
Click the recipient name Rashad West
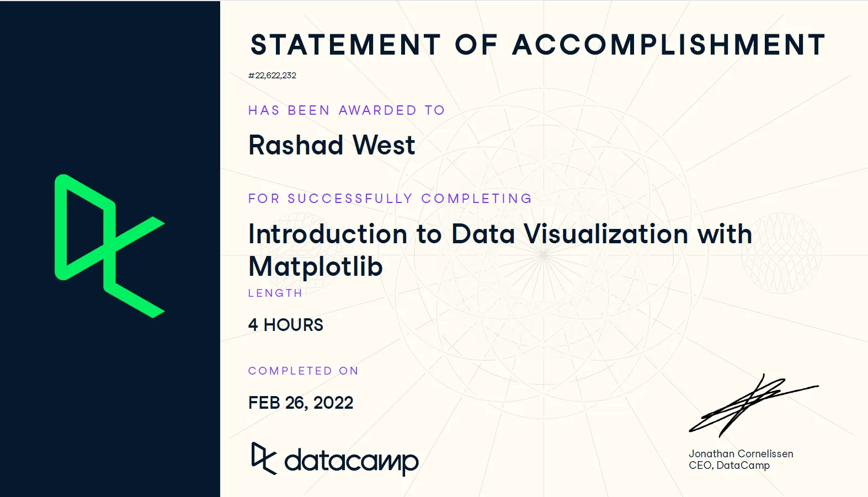pos(332,146)
